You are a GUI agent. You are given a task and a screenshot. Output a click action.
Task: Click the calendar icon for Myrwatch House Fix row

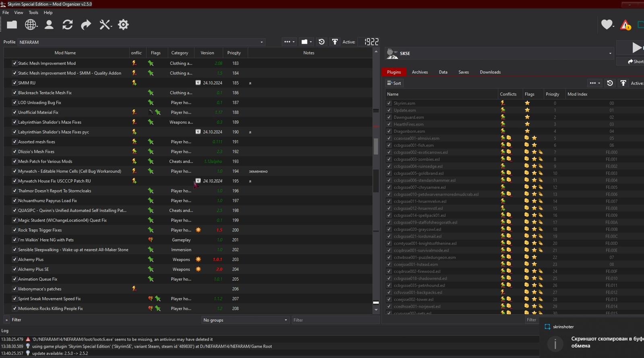(x=198, y=181)
